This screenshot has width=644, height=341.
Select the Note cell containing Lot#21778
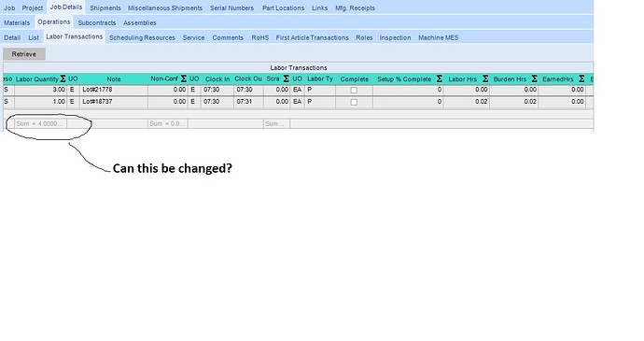114,90
